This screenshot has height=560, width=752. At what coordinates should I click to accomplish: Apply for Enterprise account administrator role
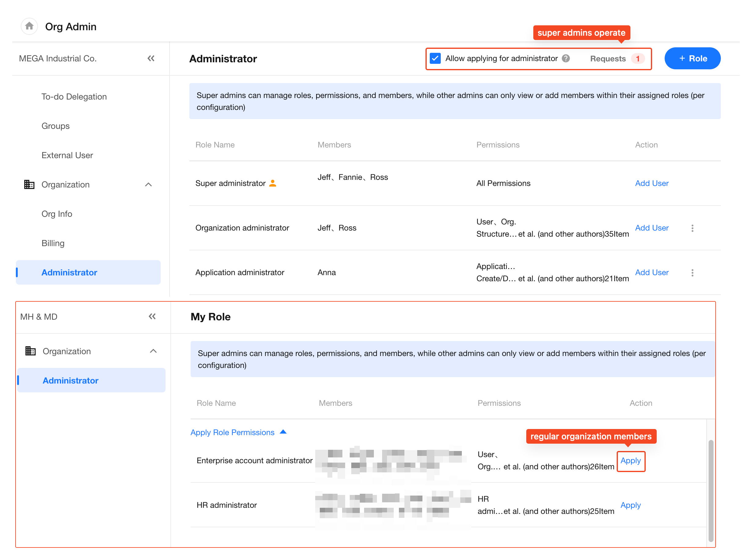pos(630,461)
